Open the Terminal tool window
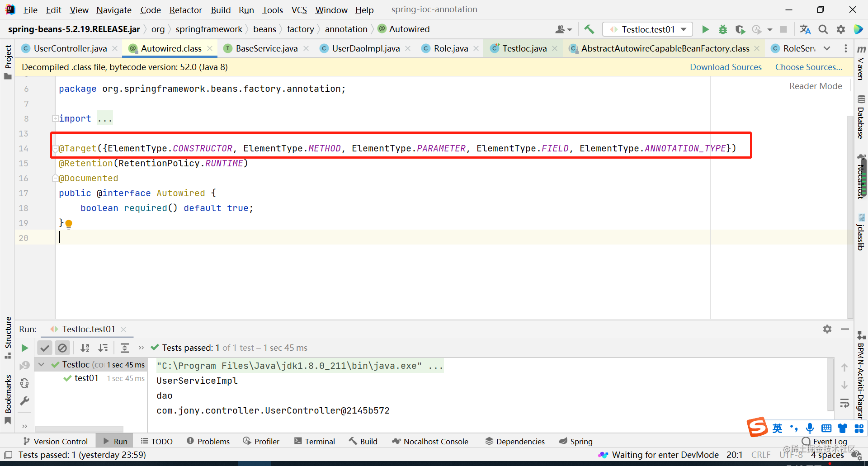Viewport: 868px width, 466px height. point(315,442)
